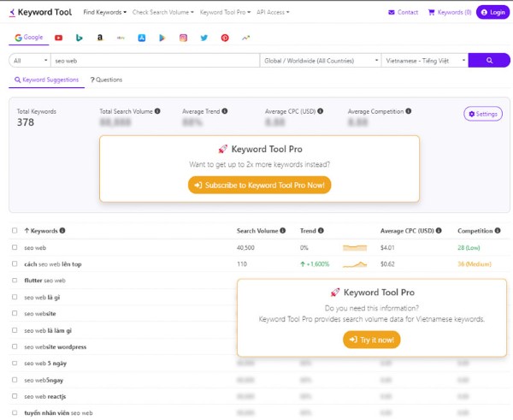
Task: Click keyword text 'tuyển nhân viên seo web'
Action: click(x=58, y=413)
